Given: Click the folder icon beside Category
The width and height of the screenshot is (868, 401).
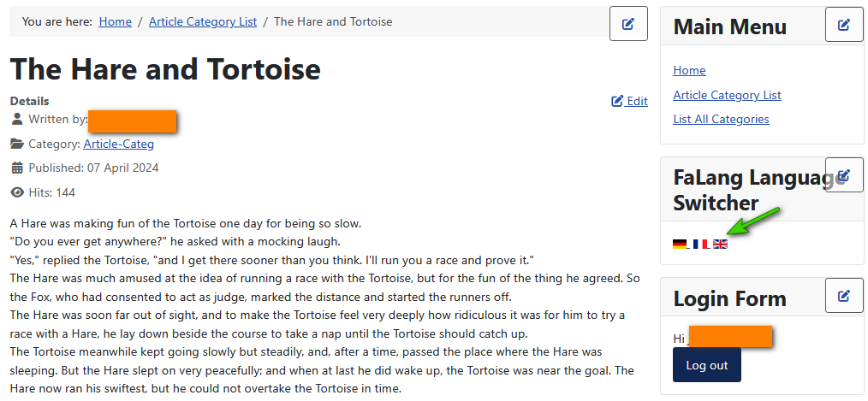Looking at the screenshot, I should tap(17, 144).
